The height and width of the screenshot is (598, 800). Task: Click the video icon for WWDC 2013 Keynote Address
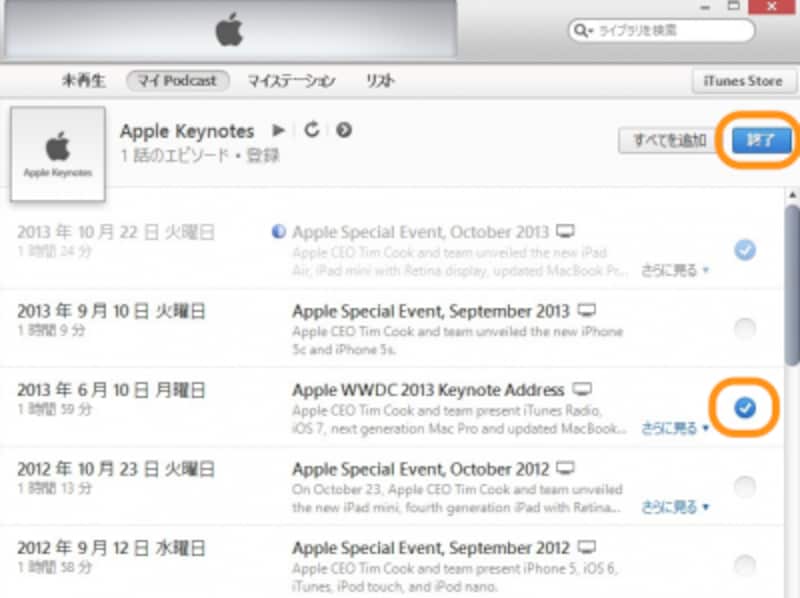click(583, 389)
